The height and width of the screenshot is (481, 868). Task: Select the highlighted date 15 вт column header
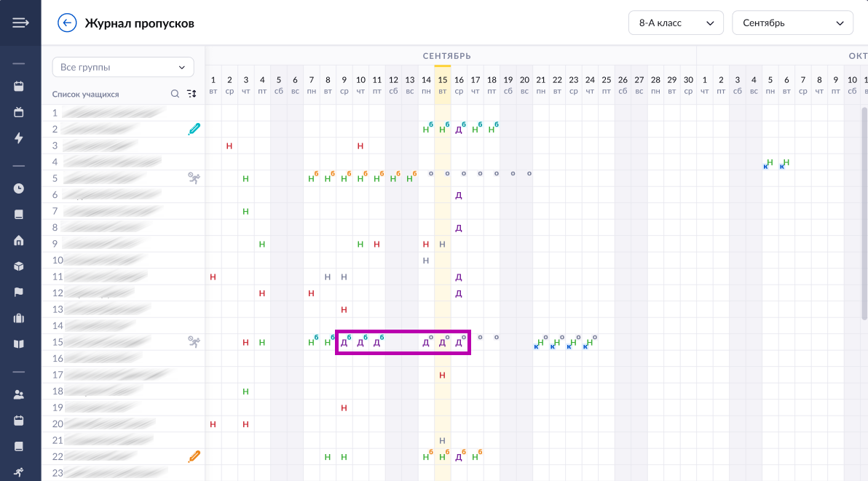[x=442, y=84]
